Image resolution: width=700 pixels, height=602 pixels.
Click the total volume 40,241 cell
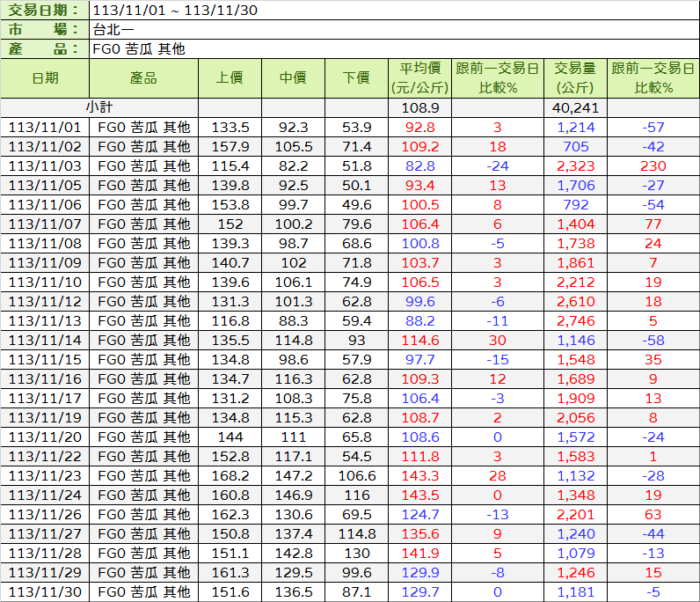tap(575, 107)
